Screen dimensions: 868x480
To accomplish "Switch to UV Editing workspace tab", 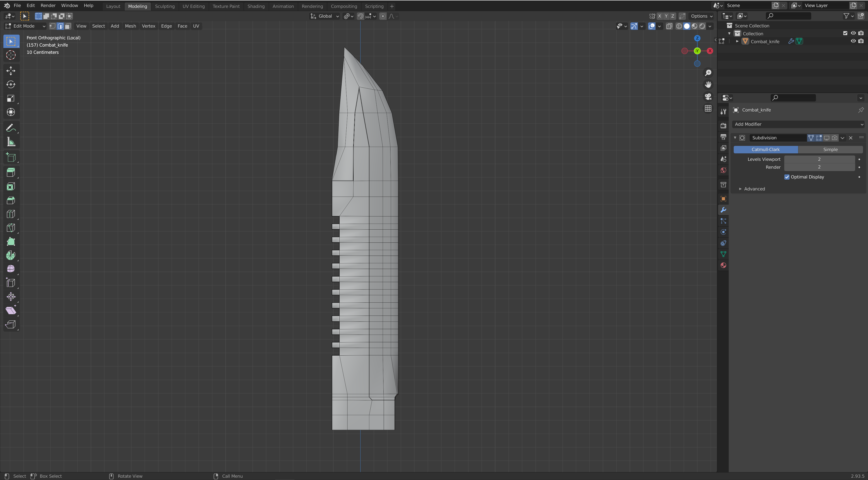I will 193,6.
